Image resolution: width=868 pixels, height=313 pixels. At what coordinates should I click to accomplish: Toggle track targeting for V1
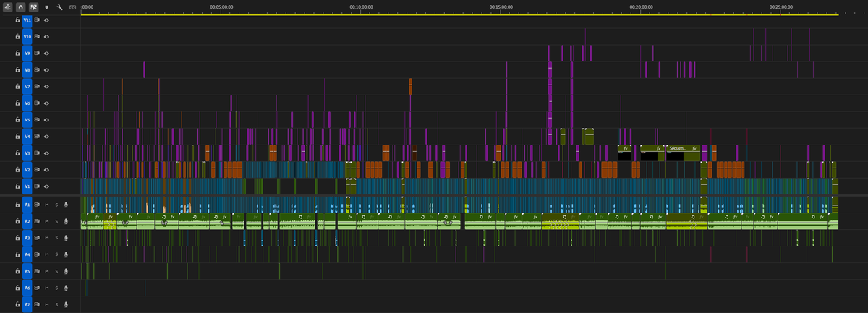coord(27,186)
